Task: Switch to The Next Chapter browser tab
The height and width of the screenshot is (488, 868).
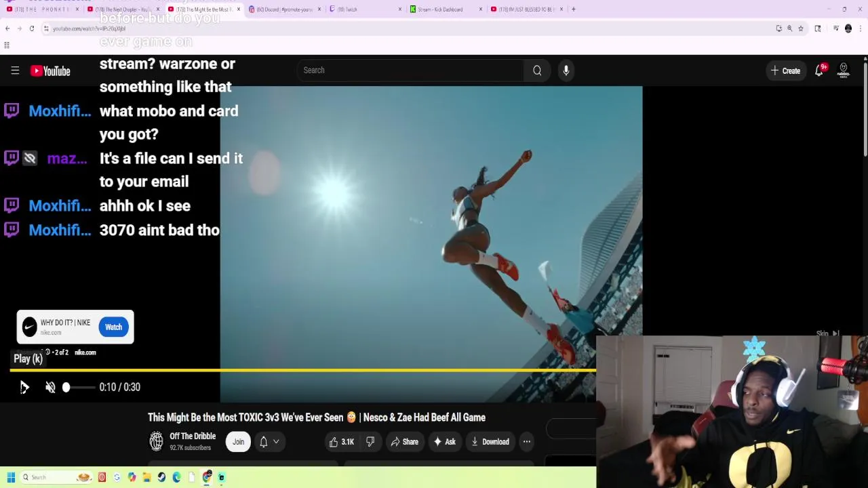Action: point(122,9)
